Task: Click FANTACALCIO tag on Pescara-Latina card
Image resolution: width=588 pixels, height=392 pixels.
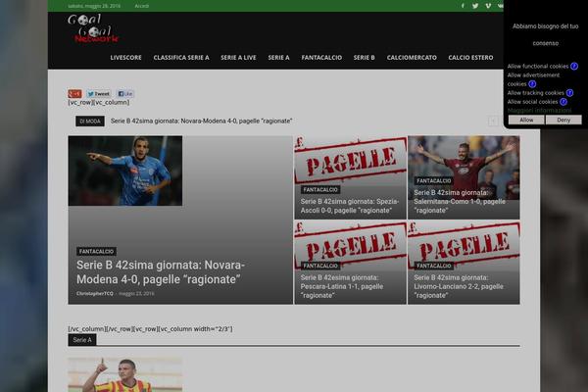Action: pos(320,266)
